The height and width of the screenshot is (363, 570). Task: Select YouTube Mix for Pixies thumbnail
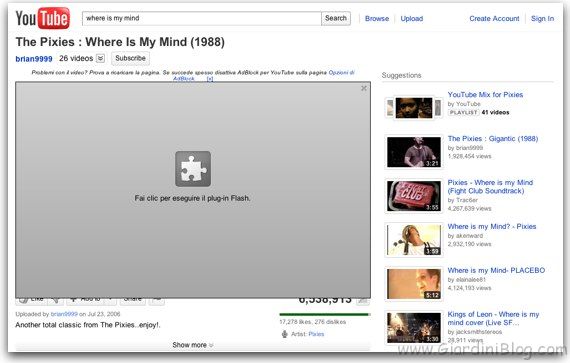414,108
